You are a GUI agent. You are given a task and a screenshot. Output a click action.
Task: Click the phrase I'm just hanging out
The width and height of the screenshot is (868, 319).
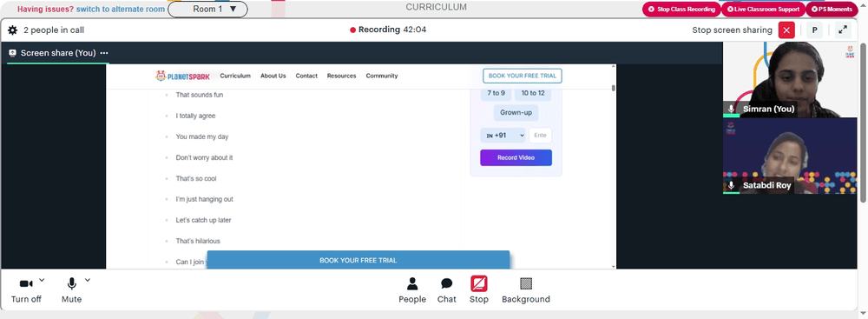coord(204,199)
